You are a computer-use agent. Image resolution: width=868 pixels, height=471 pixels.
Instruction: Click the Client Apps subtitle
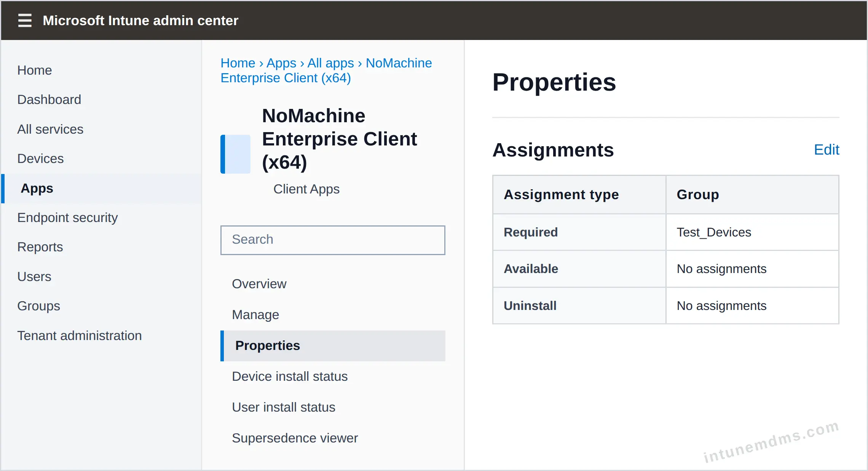(x=306, y=189)
